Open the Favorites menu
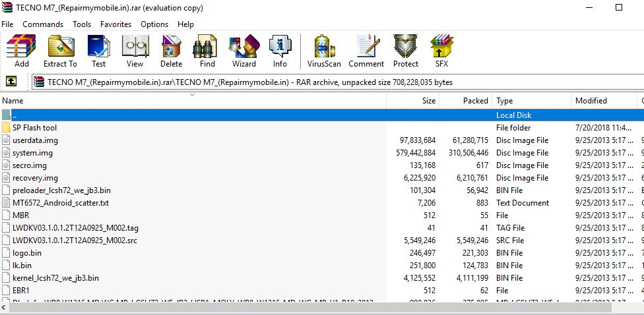Viewport: 644px width, 315px height. click(x=115, y=24)
